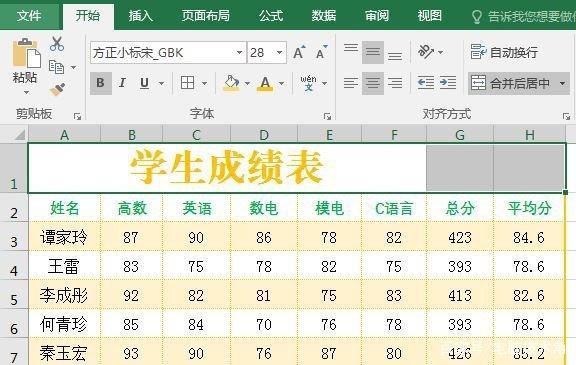576x365 pixels.
Task: Show phonetic guide wén icon
Action: click(308, 83)
